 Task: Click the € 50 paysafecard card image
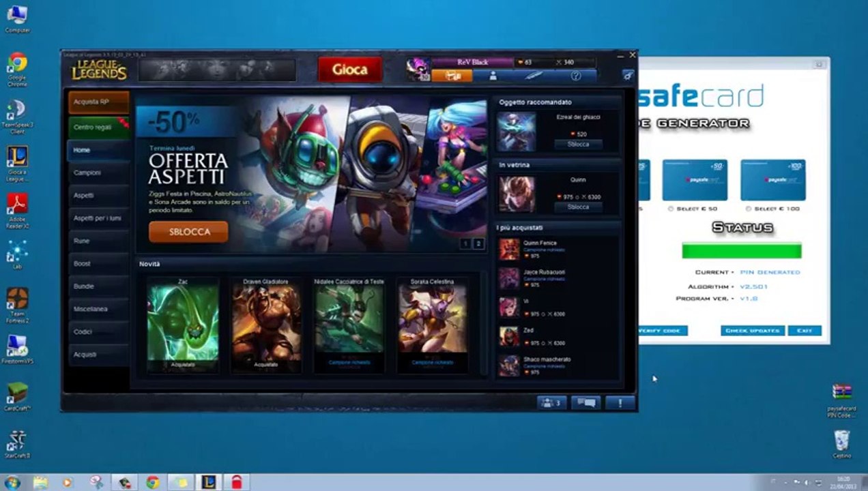coord(695,180)
